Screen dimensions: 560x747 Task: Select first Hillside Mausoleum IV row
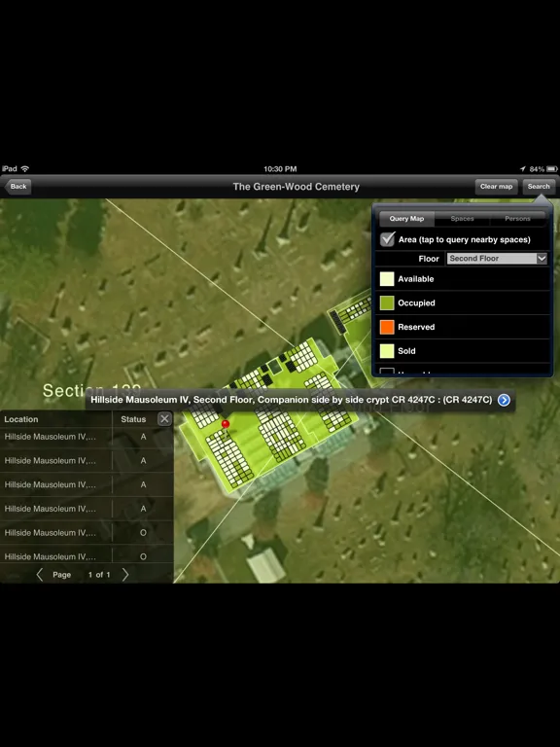click(87, 437)
